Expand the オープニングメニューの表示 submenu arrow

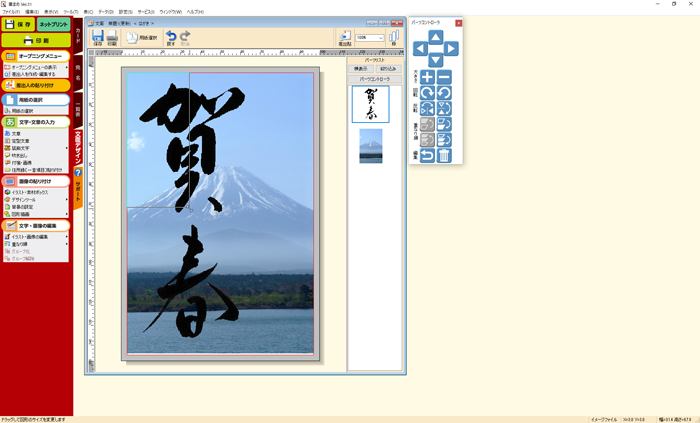point(67,67)
